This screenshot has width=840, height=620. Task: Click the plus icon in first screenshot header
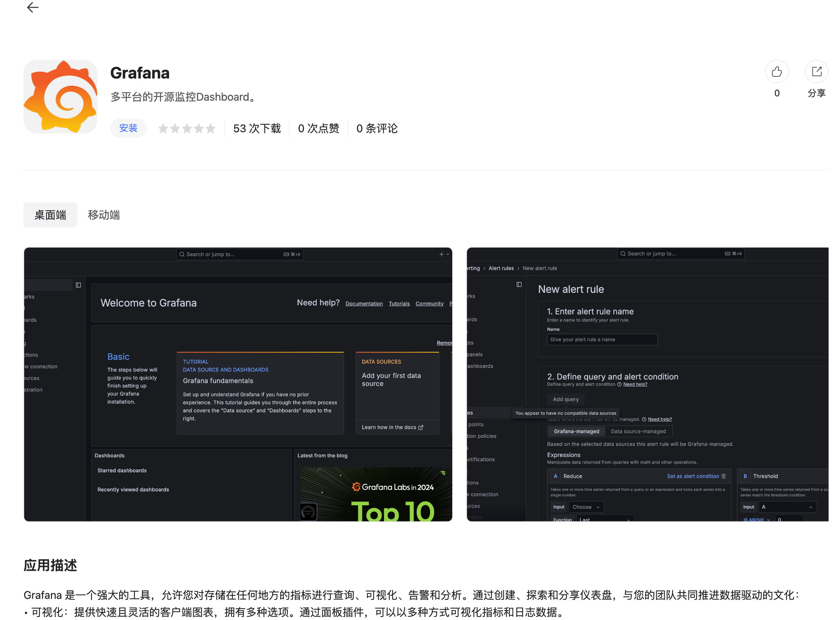click(x=441, y=254)
